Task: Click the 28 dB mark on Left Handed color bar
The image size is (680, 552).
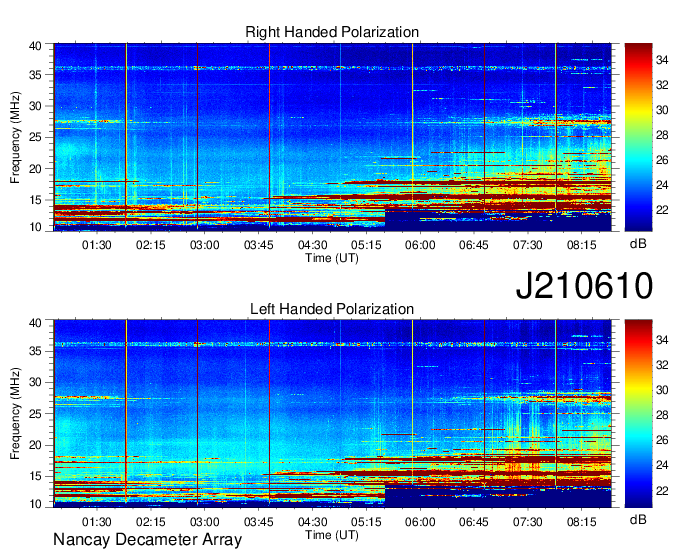Action: [662, 415]
